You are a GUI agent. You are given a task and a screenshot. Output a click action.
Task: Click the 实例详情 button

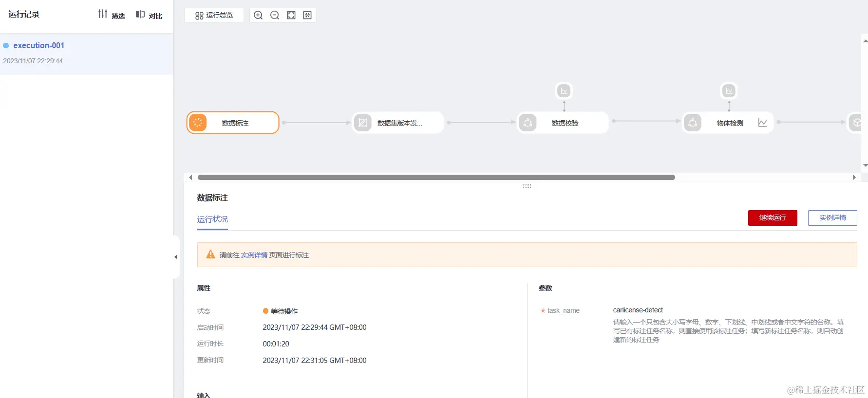pyautogui.click(x=832, y=218)
